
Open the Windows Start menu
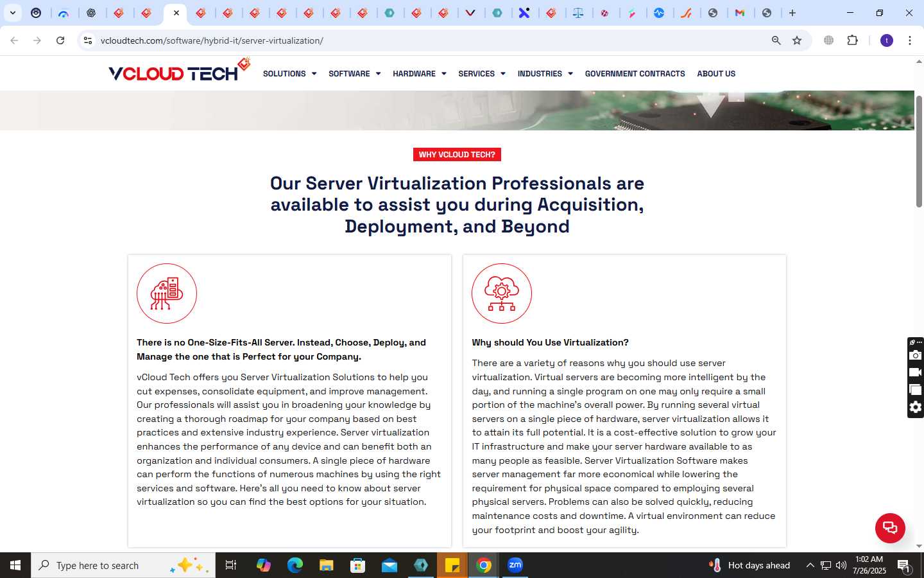15,565
